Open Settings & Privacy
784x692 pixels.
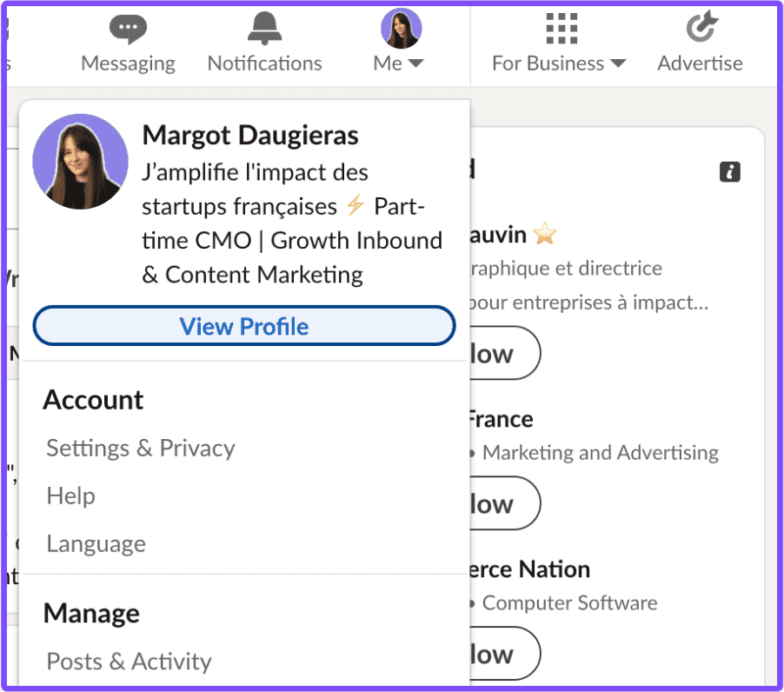pos(141,448)
